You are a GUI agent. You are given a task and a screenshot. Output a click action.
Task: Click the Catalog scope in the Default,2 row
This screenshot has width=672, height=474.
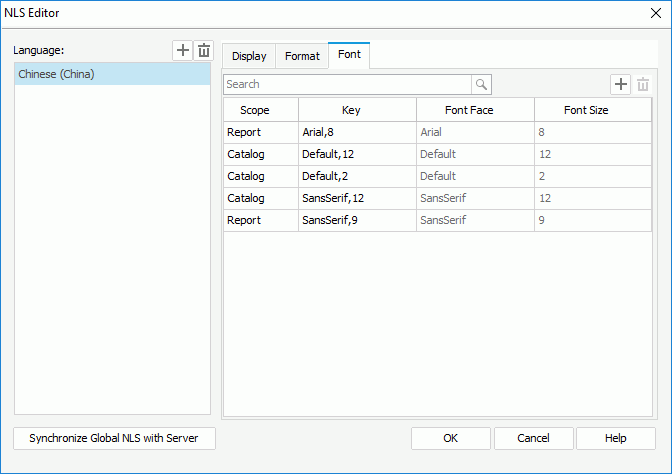pyautogui.click(x=261, y=176)
